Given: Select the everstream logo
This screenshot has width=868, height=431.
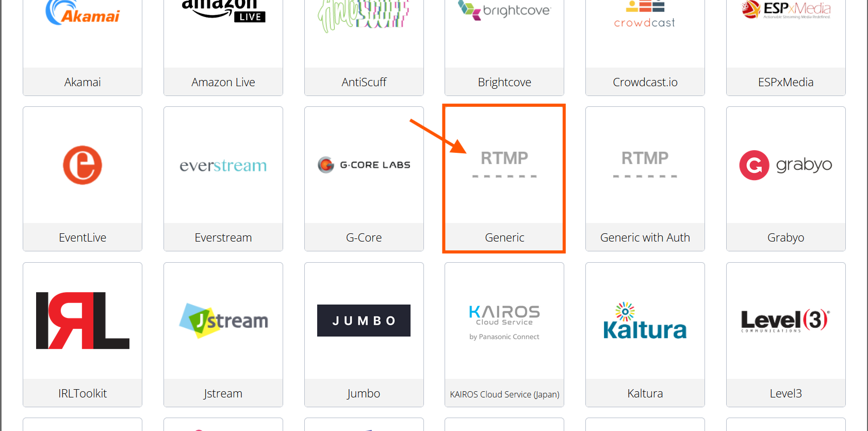Looking at the screenshot, I should click(223, 166).
